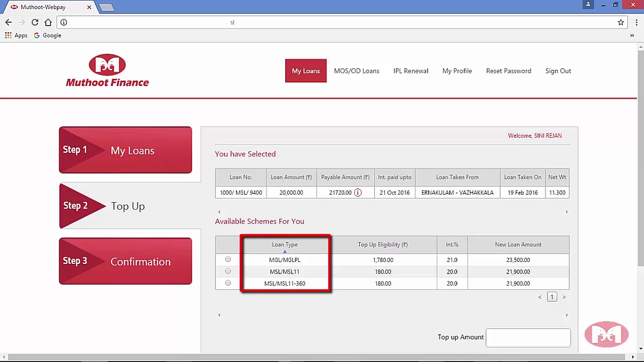Open the Apps shortcut in bookmarks bar
The height and width of the screenshot is (362, 644).
click(x=16, y=35)
